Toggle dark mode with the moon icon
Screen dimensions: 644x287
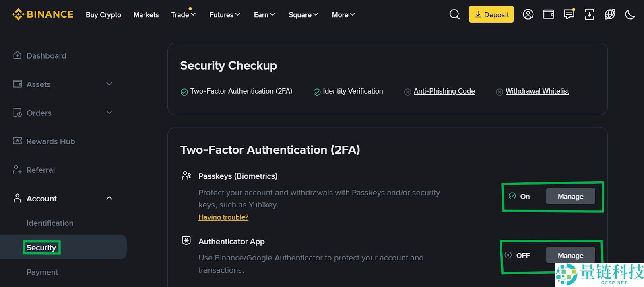(x=630, y=14)
